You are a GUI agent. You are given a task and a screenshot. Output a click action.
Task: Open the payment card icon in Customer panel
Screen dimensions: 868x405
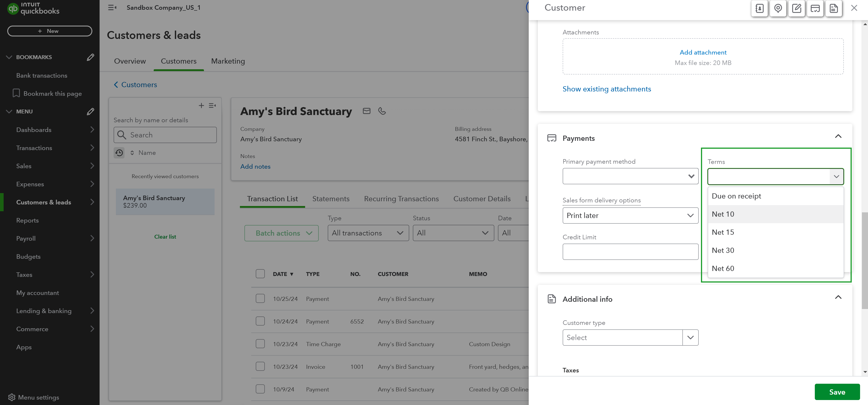click(815, 8)
